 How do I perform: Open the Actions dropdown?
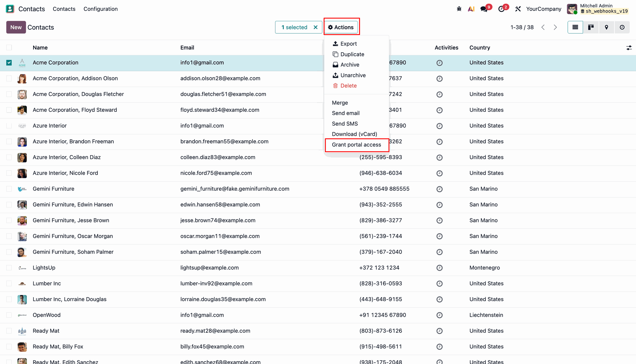[x=341, y=27]
